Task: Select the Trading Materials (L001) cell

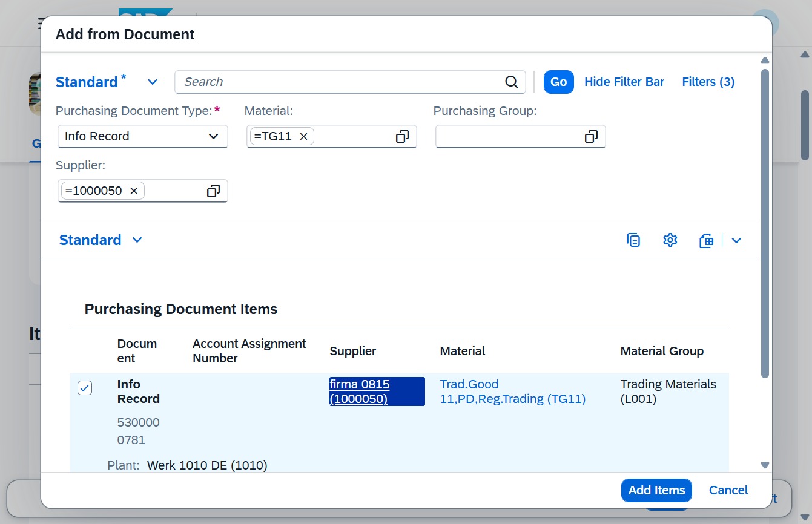Action: tap(668, 391)
